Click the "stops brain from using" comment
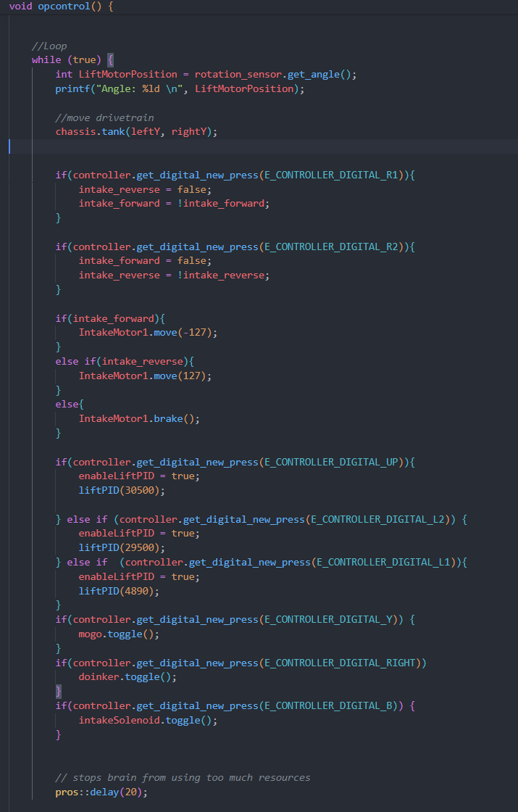 point(183,777)
